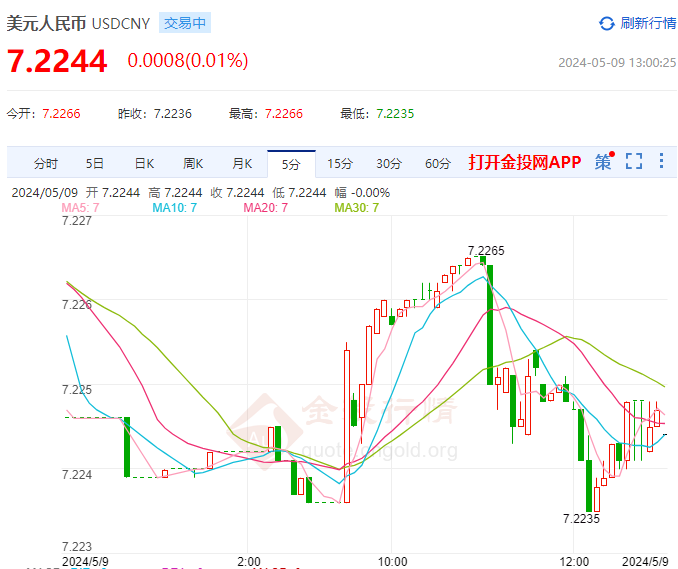Image resolution: width=678 pixels, height=569 pixels.
Task: Change interval to 15分
Action: click(x=340, y=163)
